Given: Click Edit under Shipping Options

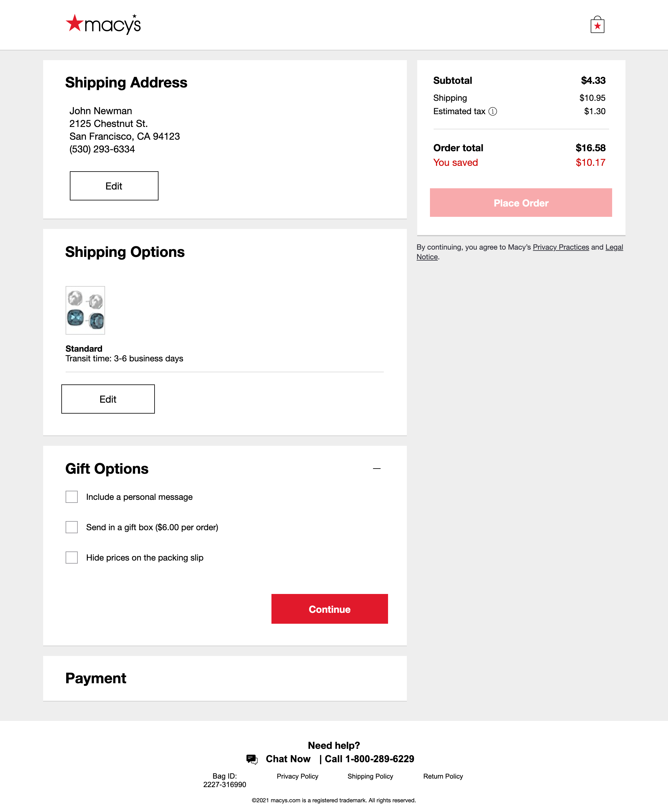Looking at the screenshot, I should pyautogui.click(x=108, y=399).
